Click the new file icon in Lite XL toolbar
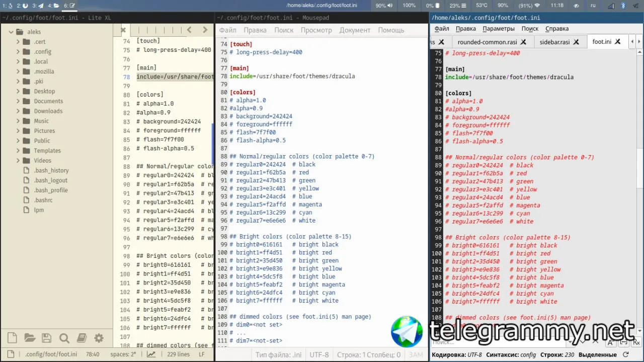This screenshot has width=644, height=362. click(x=13, y=338)
